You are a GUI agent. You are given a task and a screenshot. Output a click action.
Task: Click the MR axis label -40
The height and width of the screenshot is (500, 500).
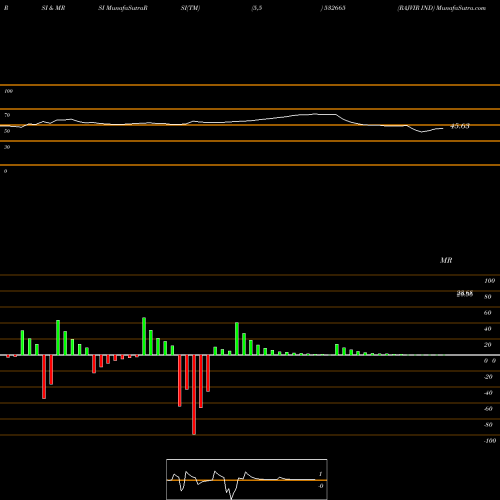click(488, 393)
